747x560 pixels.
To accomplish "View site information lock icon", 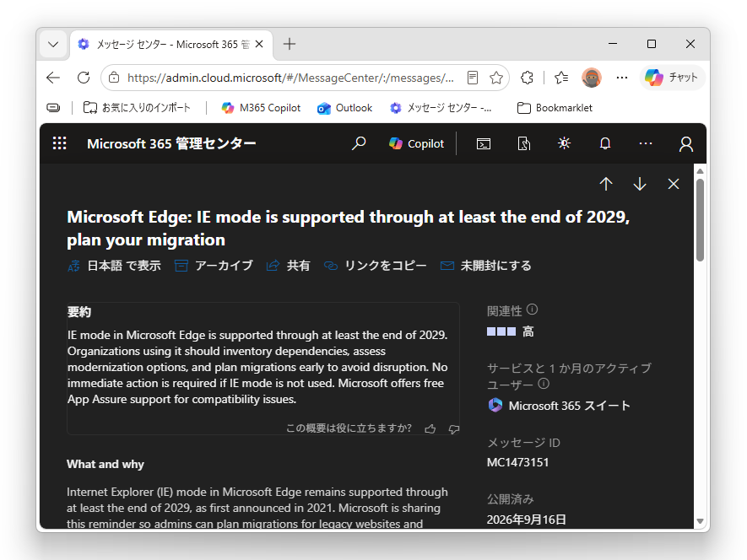I will point(114,78).
